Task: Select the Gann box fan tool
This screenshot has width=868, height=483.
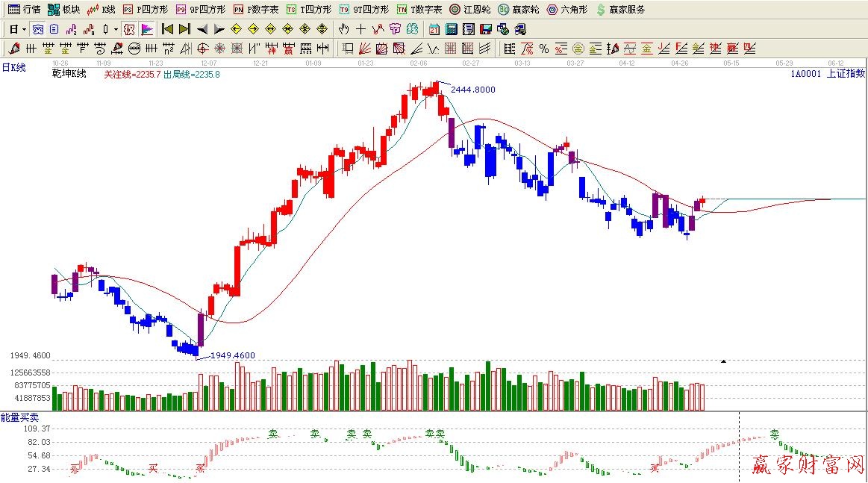Action: 382,49
